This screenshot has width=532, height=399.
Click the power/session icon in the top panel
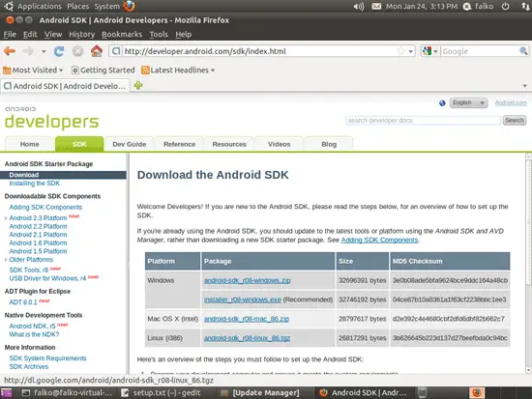pos(506,7)
